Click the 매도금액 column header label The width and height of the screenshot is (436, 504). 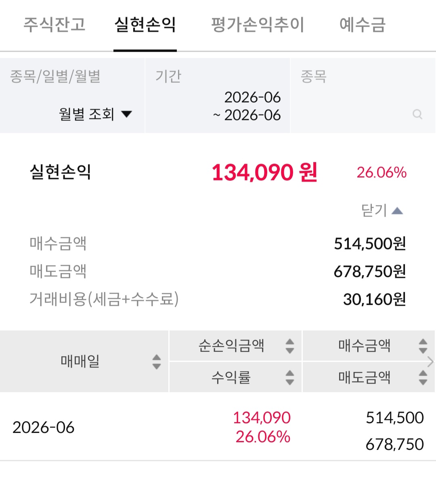point(364,377)
